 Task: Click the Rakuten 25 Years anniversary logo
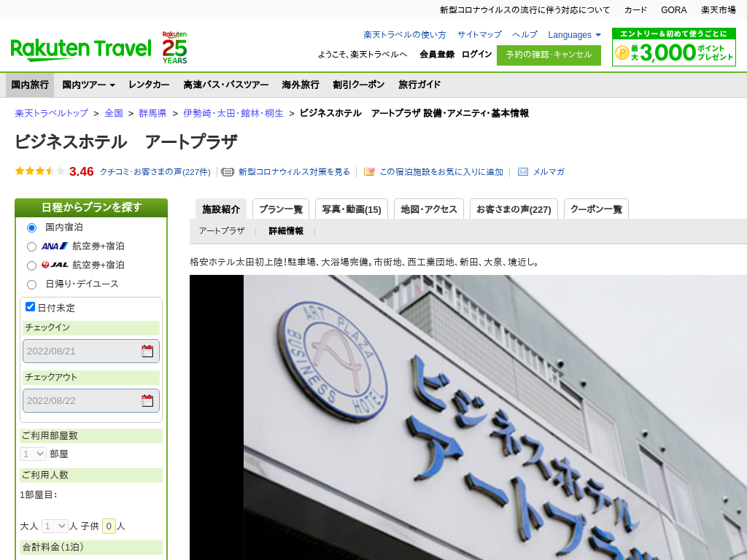coord(174,47)
